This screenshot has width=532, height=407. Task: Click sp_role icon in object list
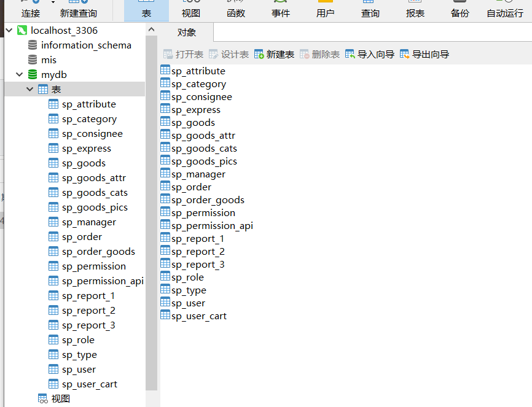tap(165, 276)
